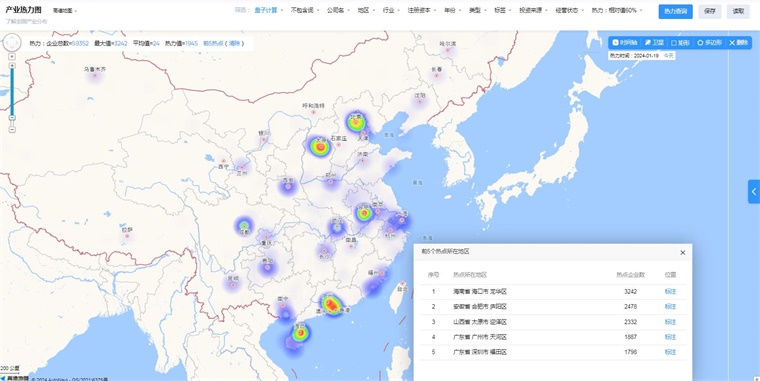This screenshot has width=760, height=381.
Task: Select the 矩形 rectangle draw tool
Action: click(x=681, y=43)
